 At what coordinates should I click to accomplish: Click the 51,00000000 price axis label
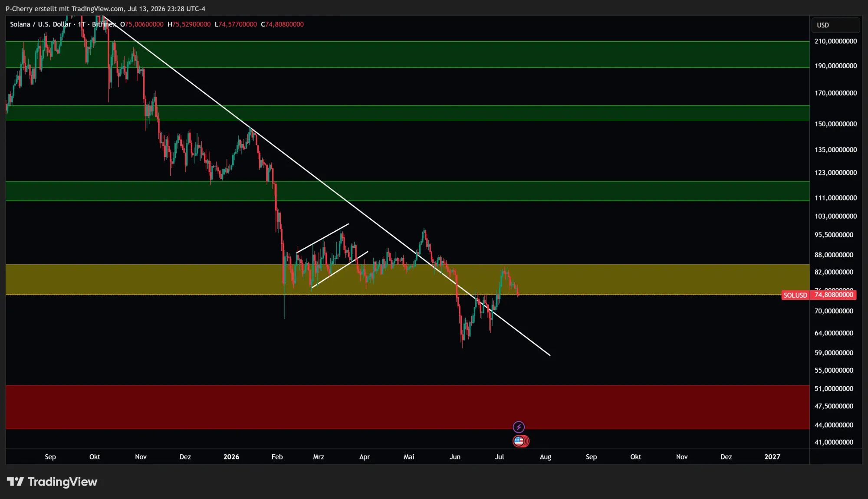(x=834, y=389)
